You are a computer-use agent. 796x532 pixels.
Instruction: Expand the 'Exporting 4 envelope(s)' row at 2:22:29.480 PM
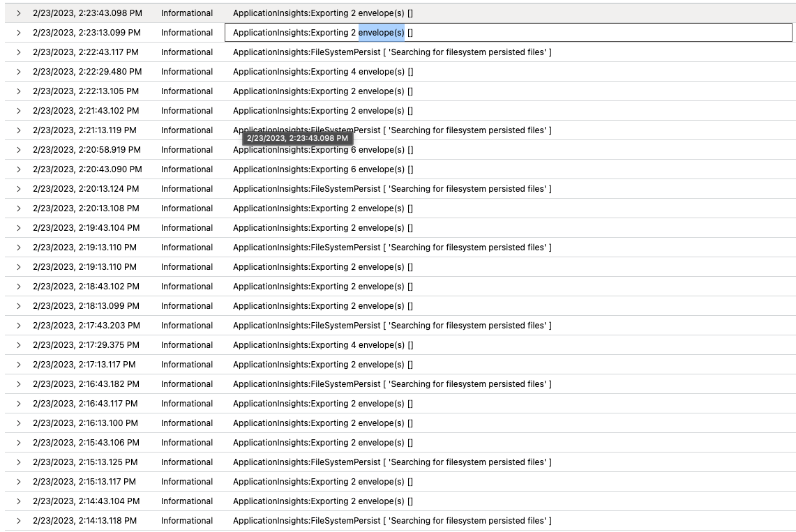[x=19, y=72]
